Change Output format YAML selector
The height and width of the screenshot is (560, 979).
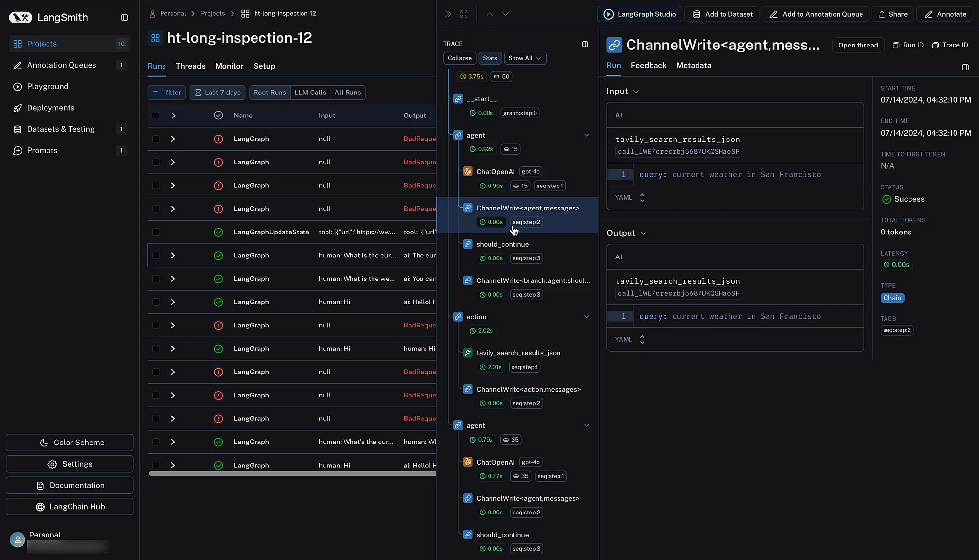(630, 340)
